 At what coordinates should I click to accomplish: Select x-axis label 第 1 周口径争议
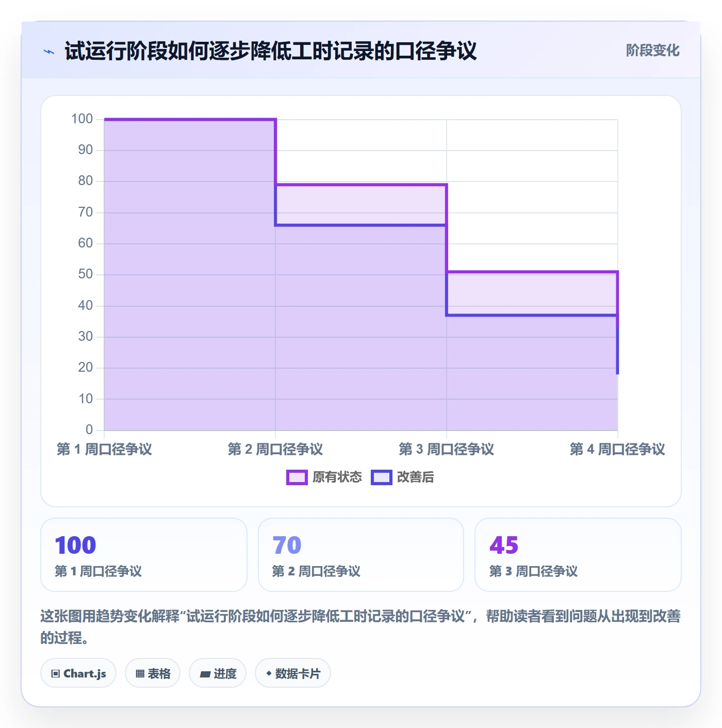[x=104, y=449]
